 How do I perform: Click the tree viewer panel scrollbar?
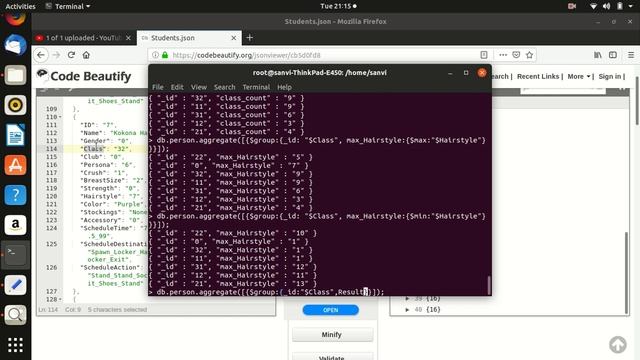click(626, 272)
